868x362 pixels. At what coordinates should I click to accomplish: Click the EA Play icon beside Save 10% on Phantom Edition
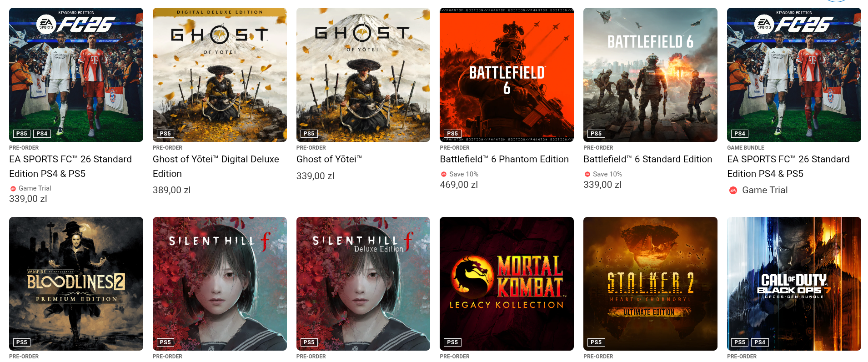coord(444,174)
